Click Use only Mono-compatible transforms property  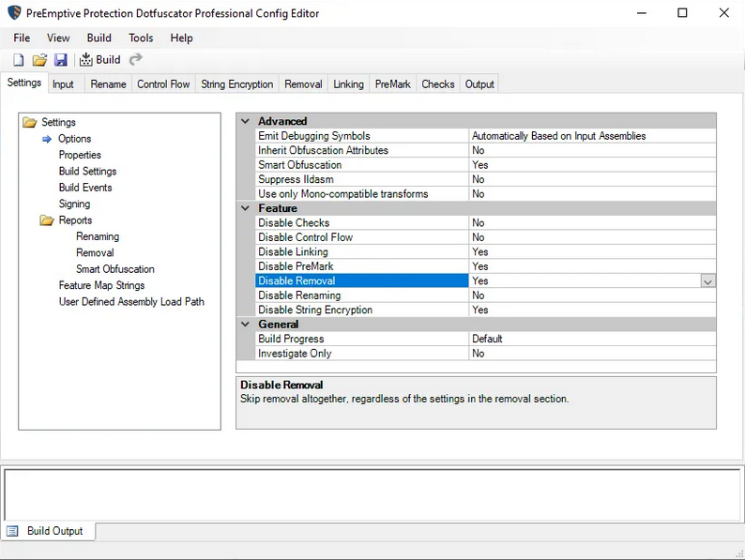tap(362, 194)
